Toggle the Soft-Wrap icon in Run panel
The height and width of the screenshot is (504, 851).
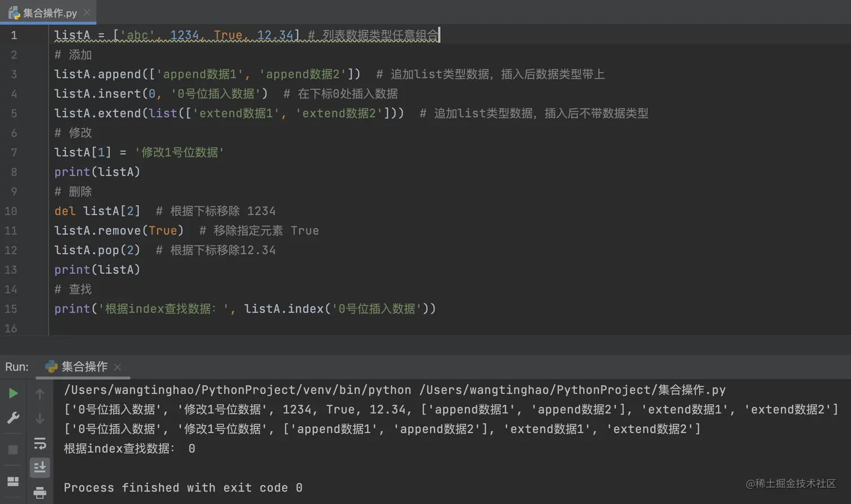39,443
